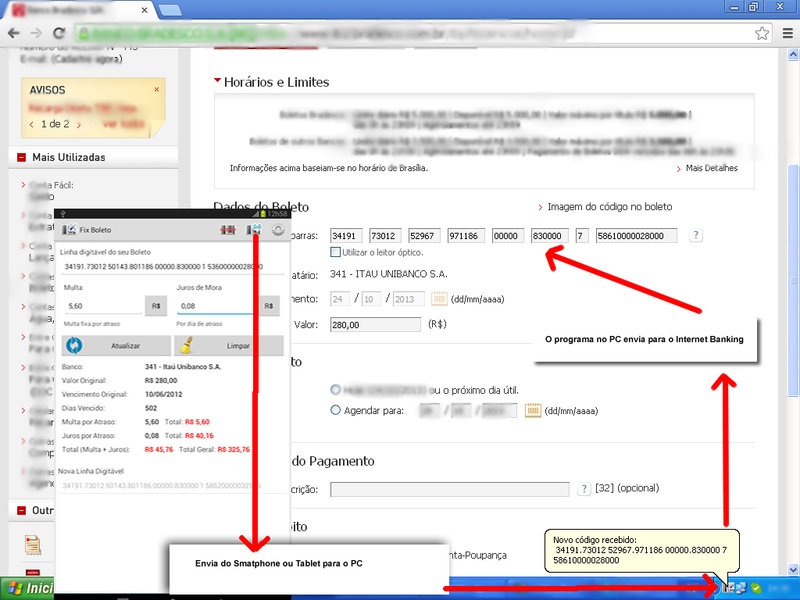
Task: Toggle the R$ button beside Juros de Mora
Action: [x=269, y=306]
